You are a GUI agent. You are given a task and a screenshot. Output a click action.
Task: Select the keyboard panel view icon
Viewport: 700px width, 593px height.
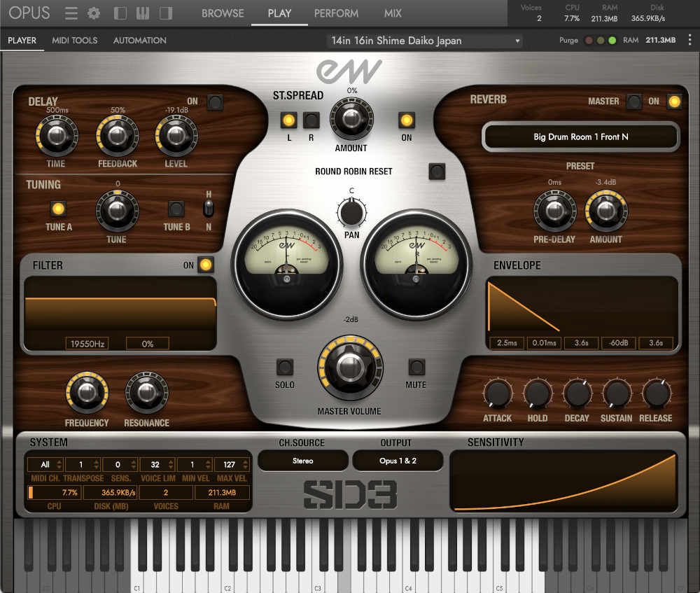142,13
